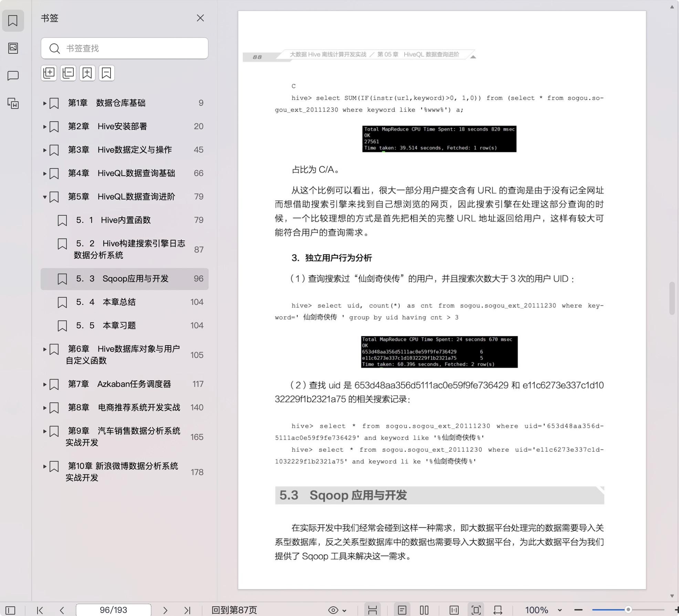This screenshot has width=679, height=616.
Task: Zoom out with the minus button
Action: [x=578, y=610]
